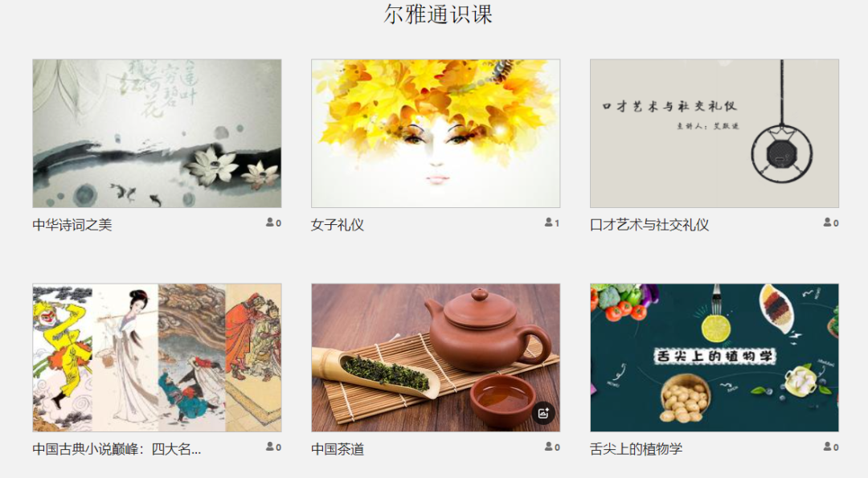
Task: Click the enrollment person icon for 女子礼仪
Action: coord(549,223)
